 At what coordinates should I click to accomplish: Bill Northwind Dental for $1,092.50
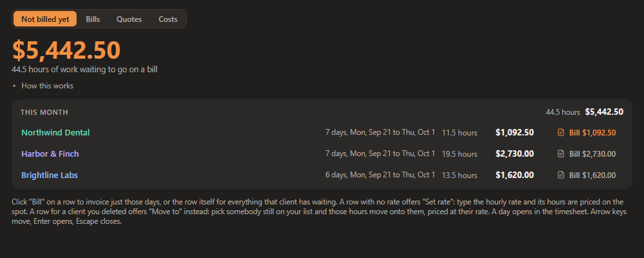point(587,132)
